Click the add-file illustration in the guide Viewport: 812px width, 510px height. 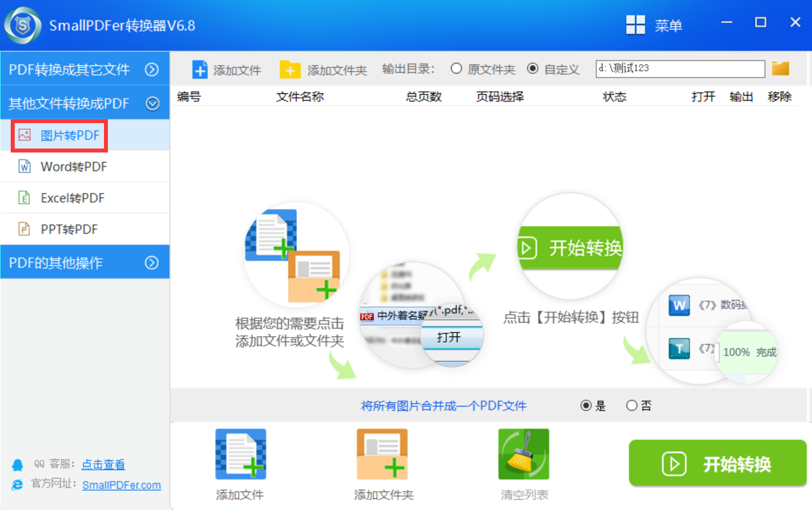(x=297, y=255)
